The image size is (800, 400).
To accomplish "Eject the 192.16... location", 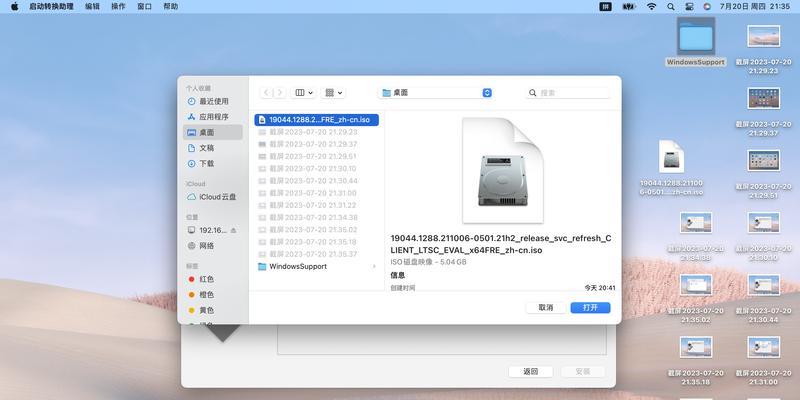I will [x=234, y=231].
